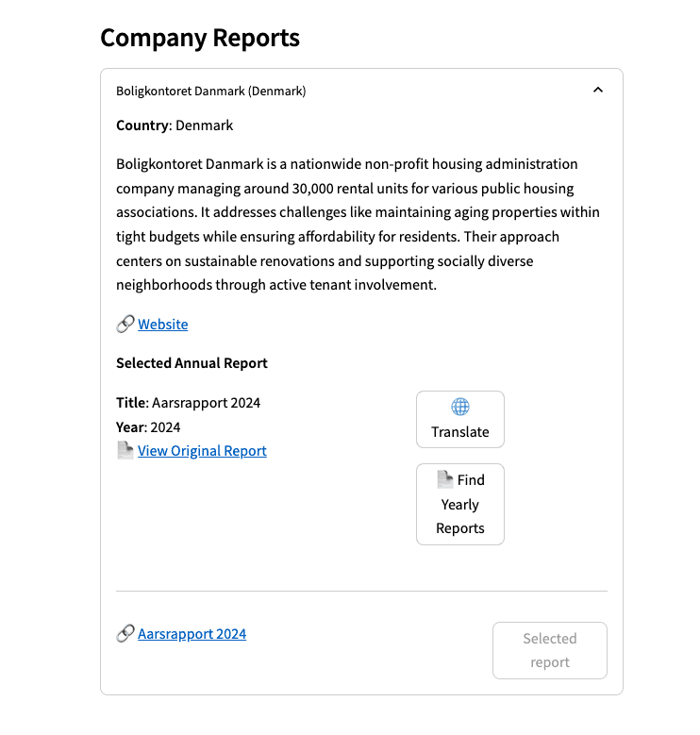Open View Original Report link
Viewport: 700px width, 735px height.
coord(202,451)
